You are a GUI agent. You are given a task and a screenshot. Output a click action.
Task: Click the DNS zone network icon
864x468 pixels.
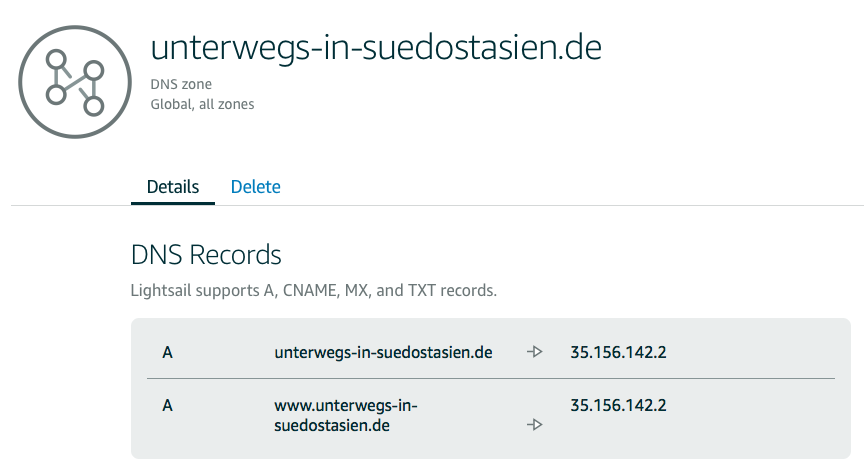click(76, 80)
